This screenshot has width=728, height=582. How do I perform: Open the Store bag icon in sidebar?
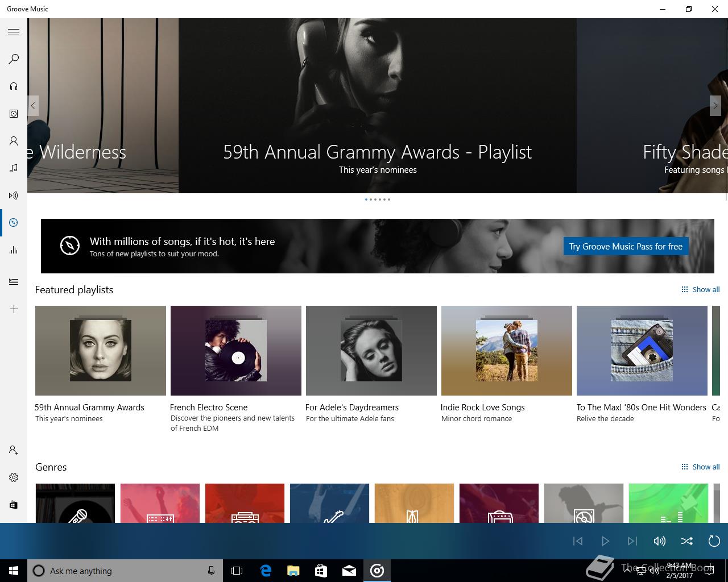(x=14, y=505)
